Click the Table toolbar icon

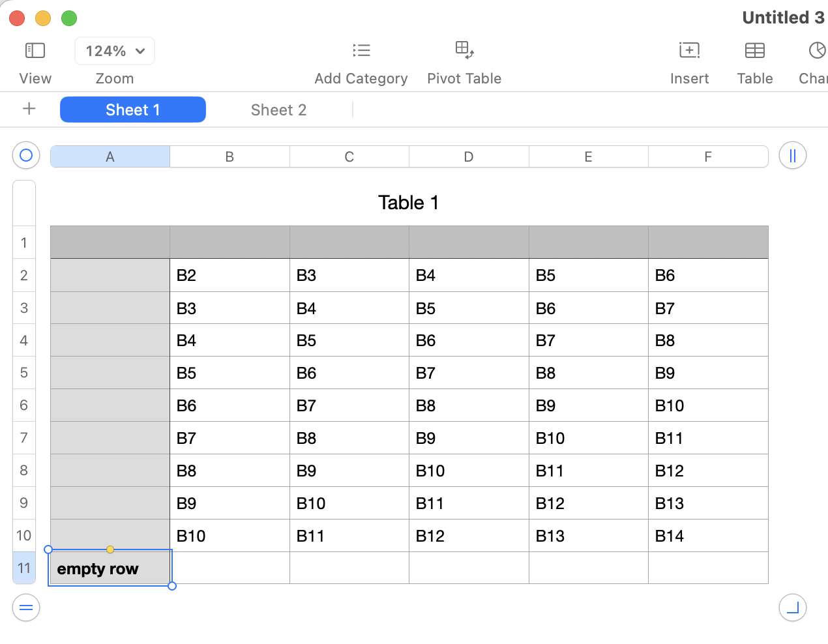[x=754, y=51]
